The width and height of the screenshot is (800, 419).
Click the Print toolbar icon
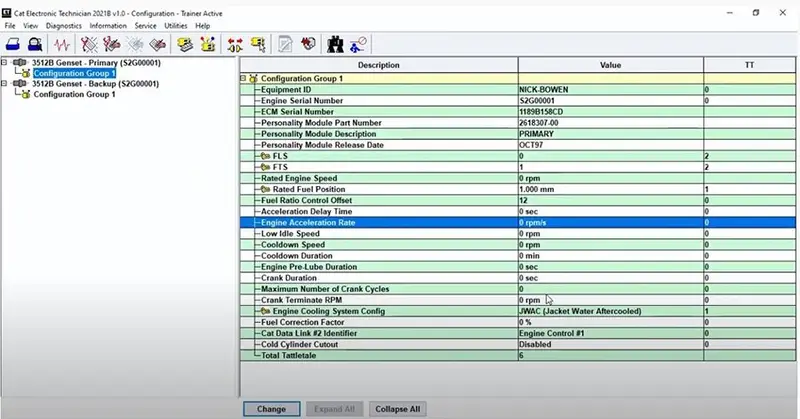(13, 45)
